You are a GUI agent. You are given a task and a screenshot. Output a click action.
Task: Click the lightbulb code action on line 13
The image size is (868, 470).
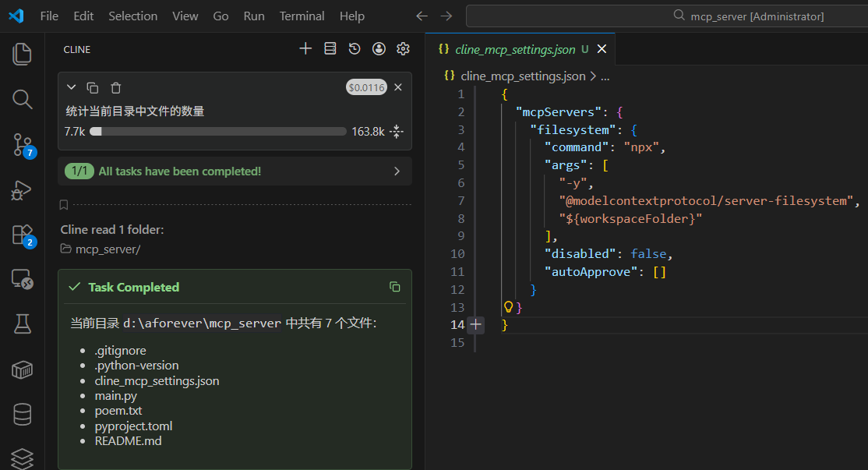pyautogui.click(x=509, y=307)
